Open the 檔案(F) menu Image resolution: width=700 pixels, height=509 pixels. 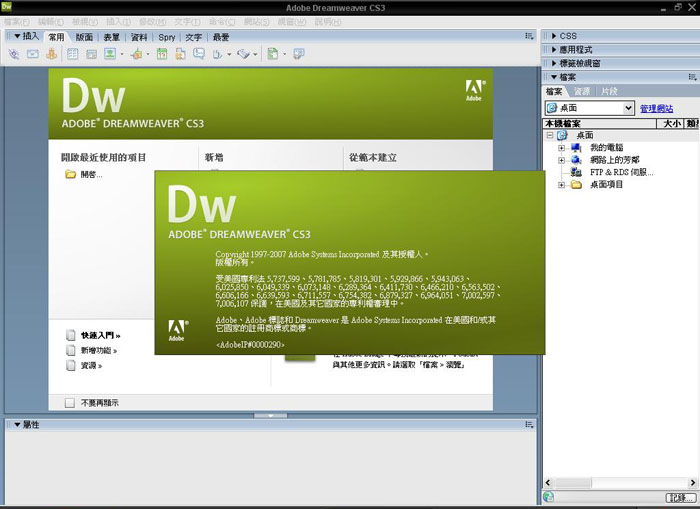pos(17,22)
